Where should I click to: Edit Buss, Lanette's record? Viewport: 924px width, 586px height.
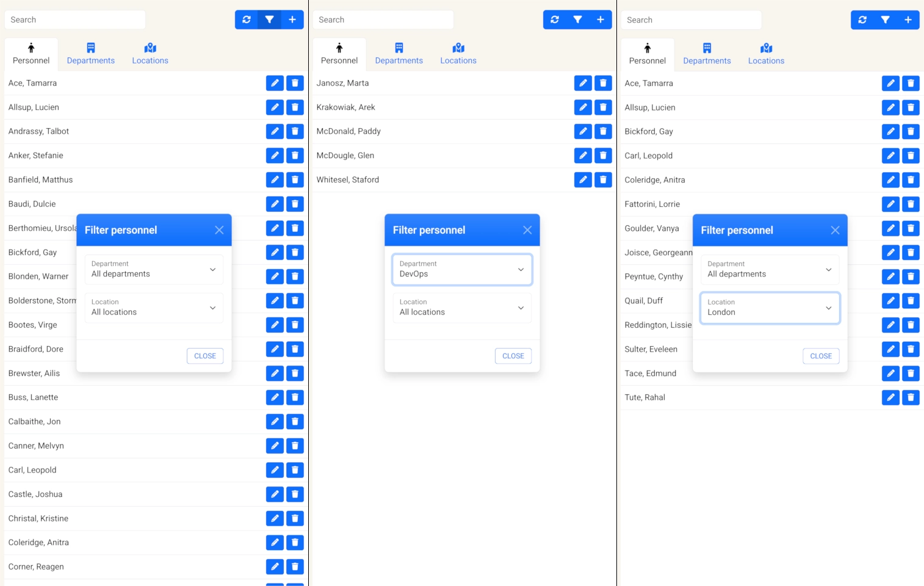tap(275, 397)
